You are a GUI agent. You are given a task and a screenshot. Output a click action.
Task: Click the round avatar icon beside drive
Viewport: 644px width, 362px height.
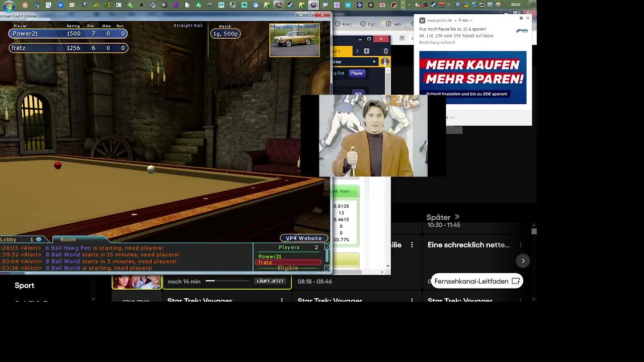click(x=385, y=61)
